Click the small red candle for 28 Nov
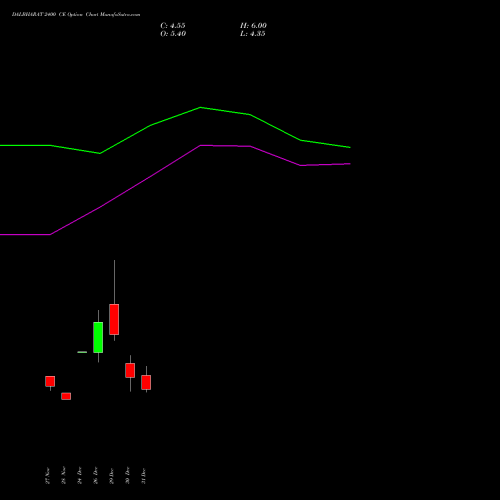This screenshot has height=500, width=500. (x=66, y=396)
